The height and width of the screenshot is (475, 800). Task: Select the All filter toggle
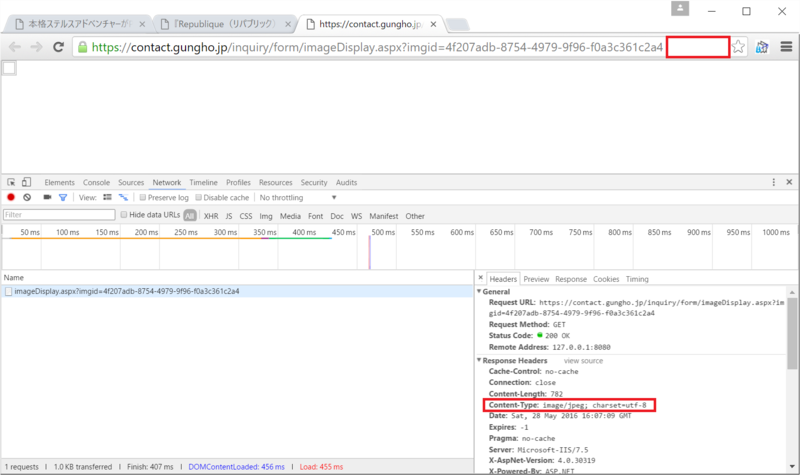tap(190, 216)
